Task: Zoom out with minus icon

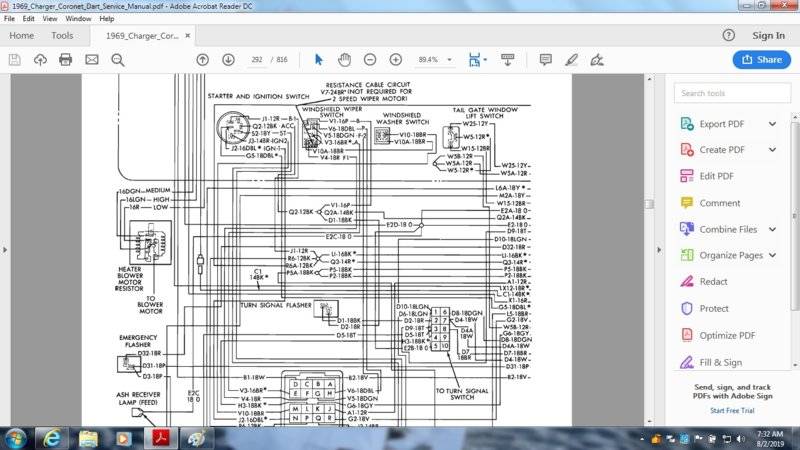Action: click(370, 60)
